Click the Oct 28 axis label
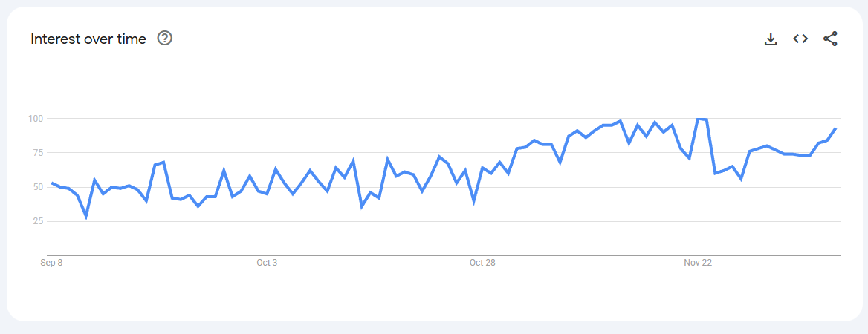 pyautogui.click(x=482, y=263)
